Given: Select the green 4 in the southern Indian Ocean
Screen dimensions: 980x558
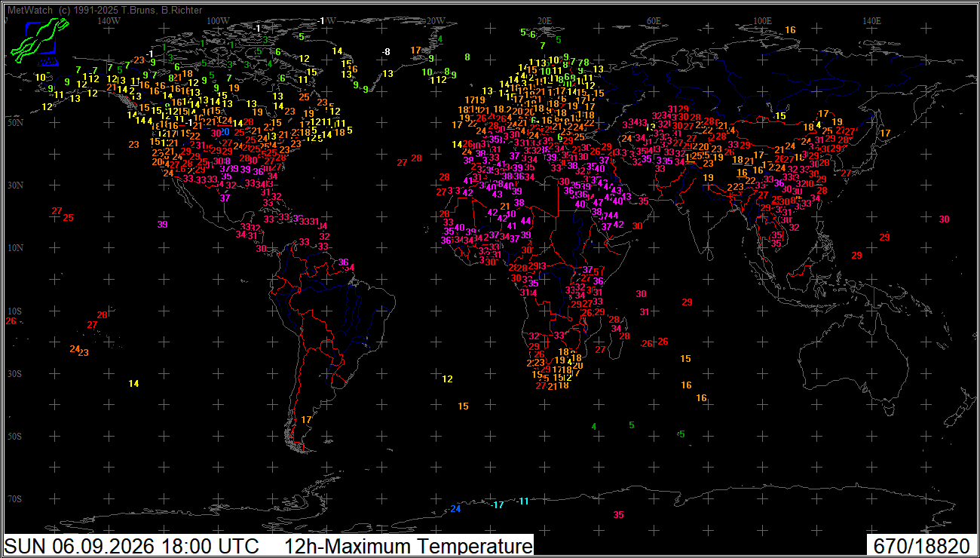Looking at the screenshot, I should click(593, 426).
